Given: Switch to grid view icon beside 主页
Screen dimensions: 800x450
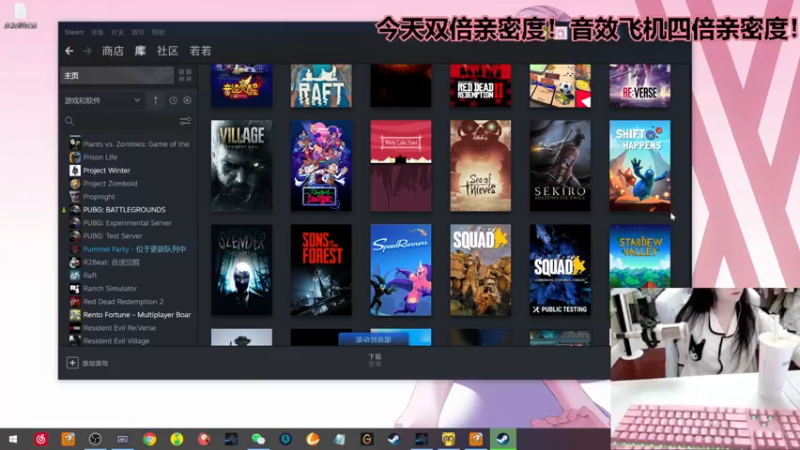Looking at the screenshot, I should coord(185,76).
